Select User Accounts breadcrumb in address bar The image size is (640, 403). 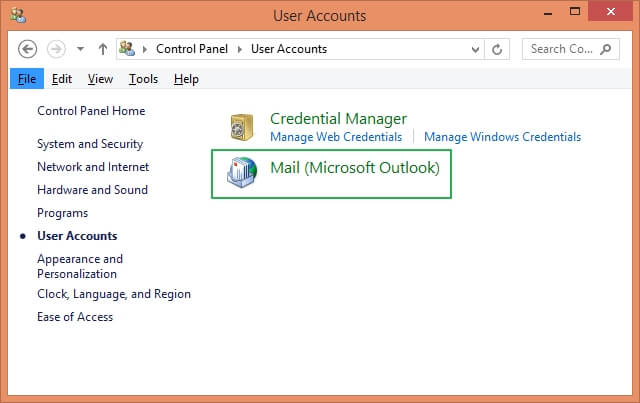click(289, 49)
